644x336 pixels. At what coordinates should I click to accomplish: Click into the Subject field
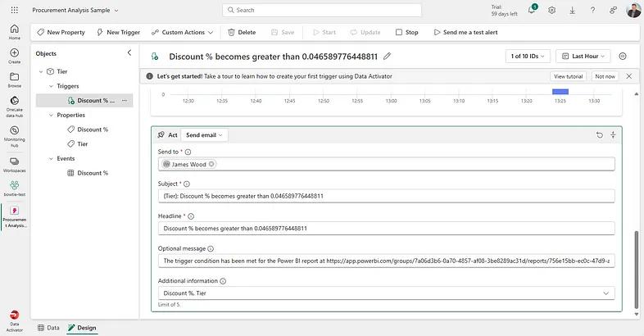point(387,196)
